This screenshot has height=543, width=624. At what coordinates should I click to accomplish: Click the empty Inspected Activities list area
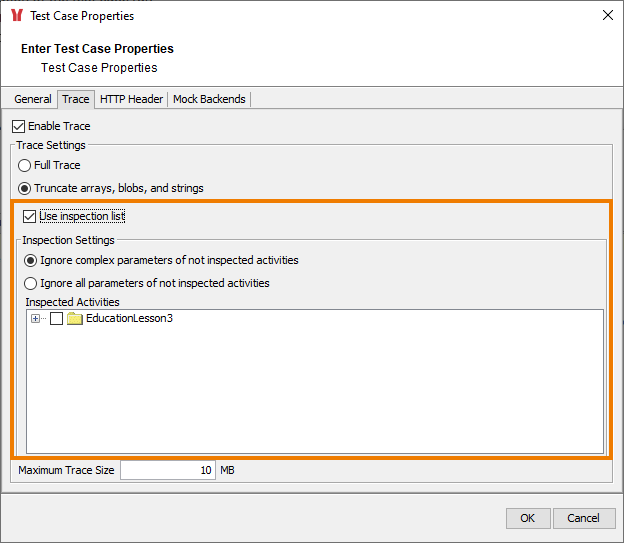(x=314, y=400)
